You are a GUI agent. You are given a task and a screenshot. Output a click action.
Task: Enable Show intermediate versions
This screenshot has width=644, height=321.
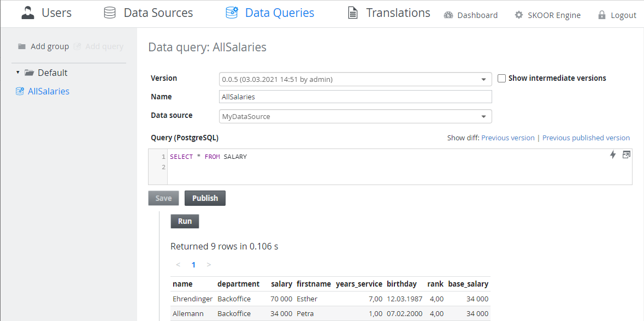point(501,78)
